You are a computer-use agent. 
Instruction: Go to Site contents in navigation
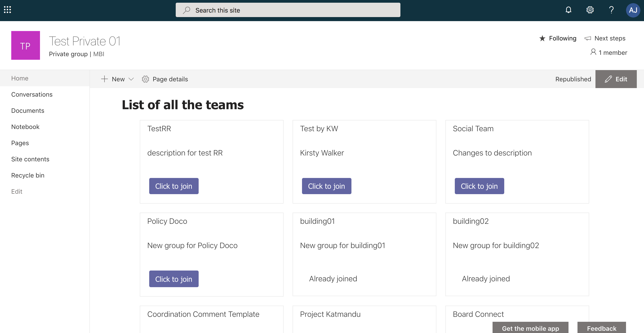30,159
